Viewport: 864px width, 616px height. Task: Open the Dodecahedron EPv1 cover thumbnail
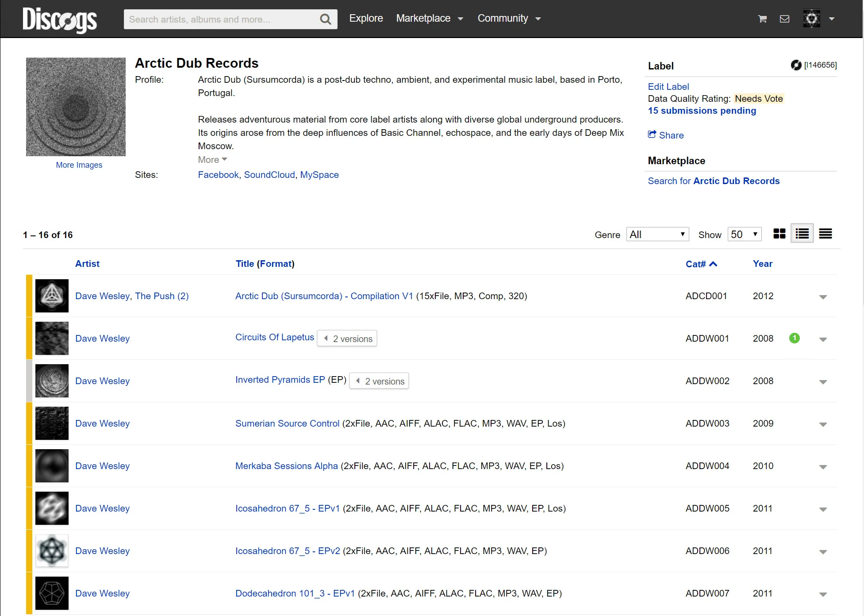point(52,593)
